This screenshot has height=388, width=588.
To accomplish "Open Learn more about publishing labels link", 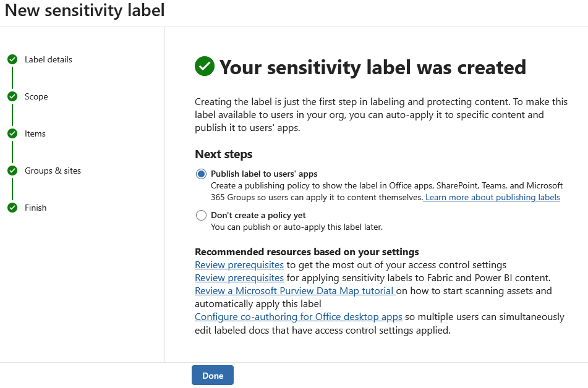I will pyautogui.click(x=492, y=198).
